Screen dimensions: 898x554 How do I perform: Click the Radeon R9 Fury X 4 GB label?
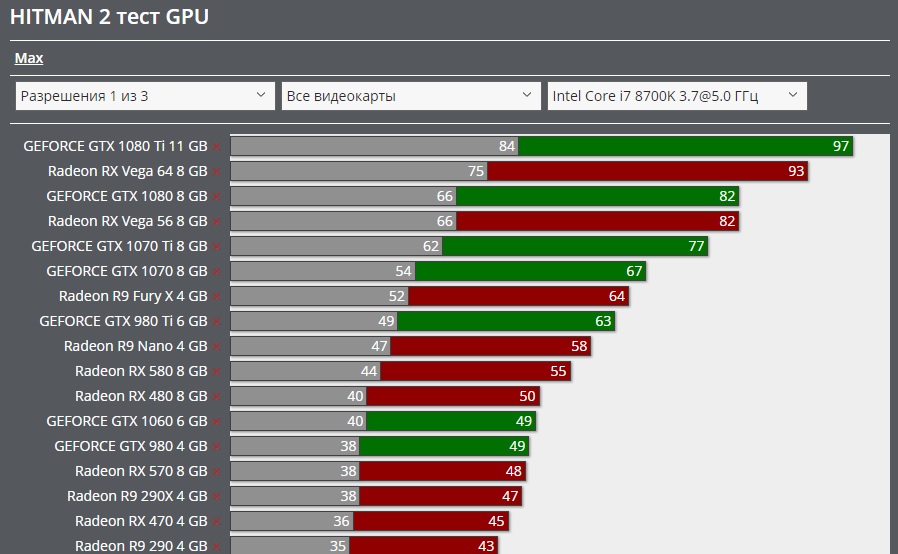tap(133, 296)
